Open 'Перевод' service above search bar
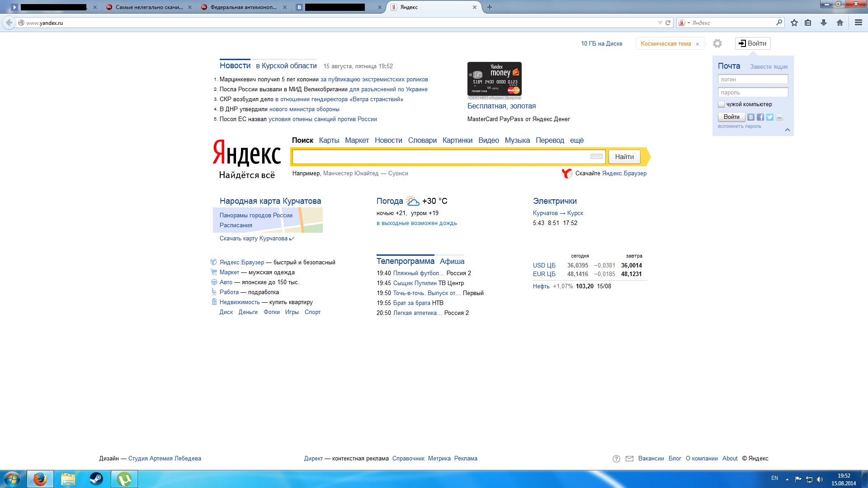Screen dimensions: 868x488 pos(550,141)
